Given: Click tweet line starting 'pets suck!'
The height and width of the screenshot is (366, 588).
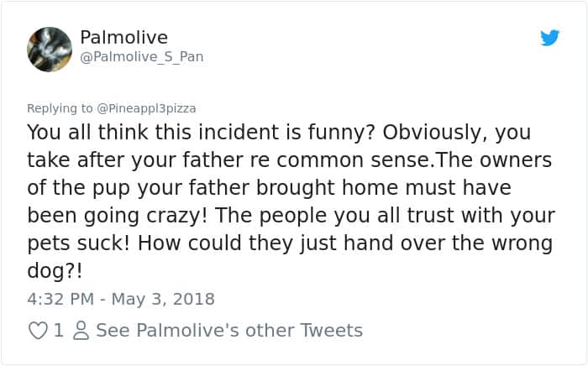Looking at the screenshot, I should coord(290,244).
